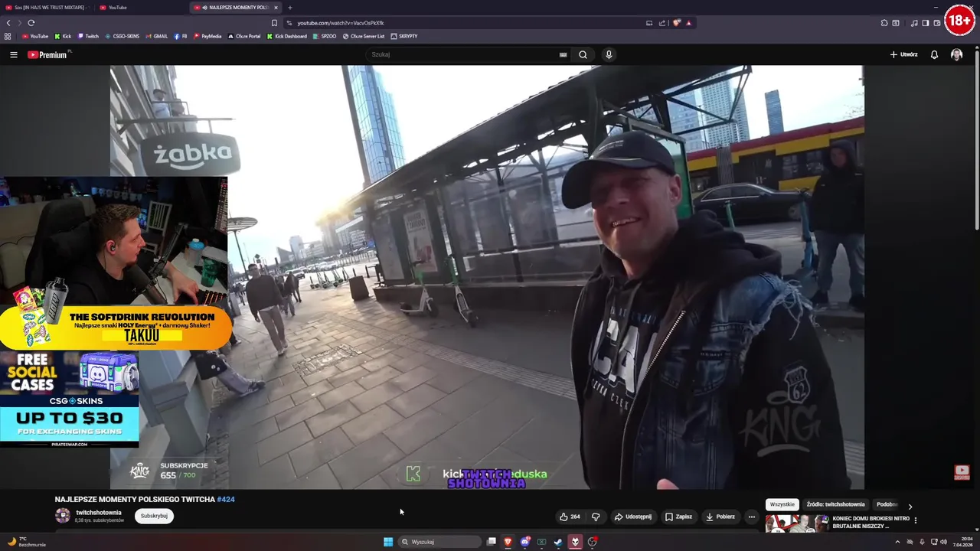Open the media control music icon

[914, 23]
